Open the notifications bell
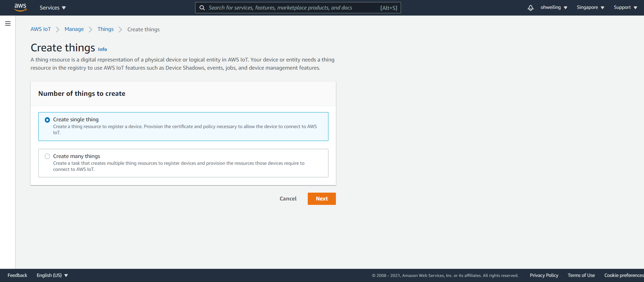Image resolution: width=644 pixels, height=282 pixels. coord(531,7)
